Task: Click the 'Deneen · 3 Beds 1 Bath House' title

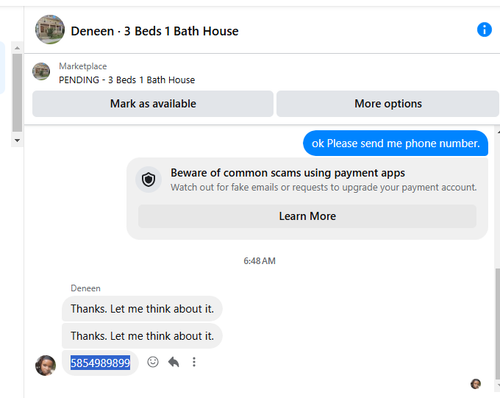Action: (155, 31)
